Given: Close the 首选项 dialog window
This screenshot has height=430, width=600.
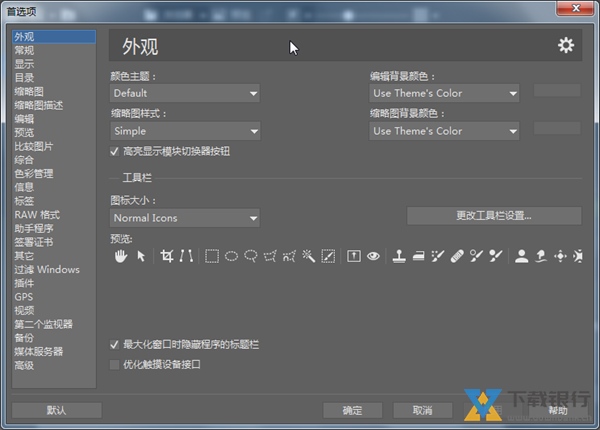Looking at the screenshot, I should 576,8.
